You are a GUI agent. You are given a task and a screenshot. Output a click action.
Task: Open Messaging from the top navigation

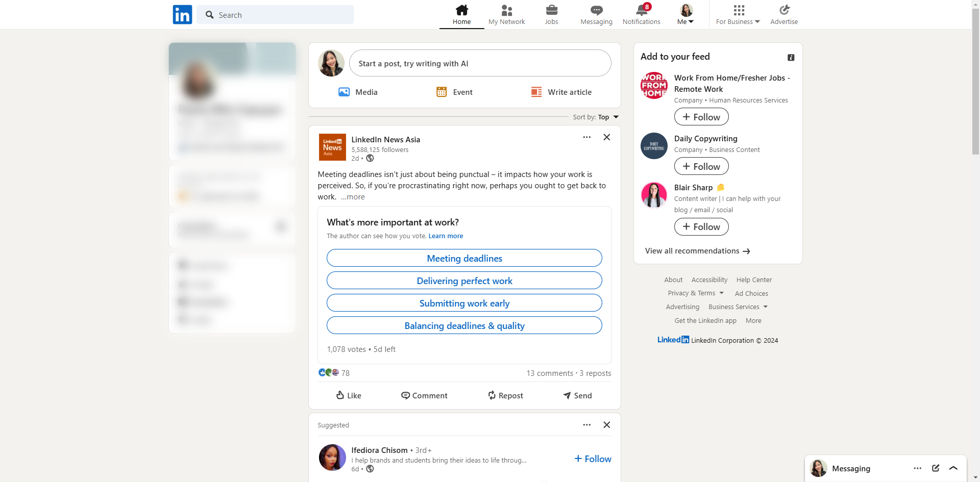(596, 15)
